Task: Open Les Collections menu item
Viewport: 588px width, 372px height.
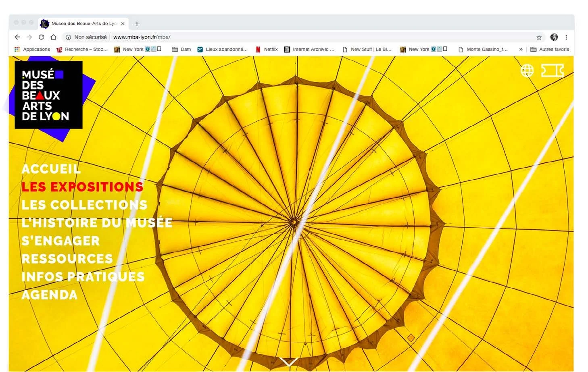Action: click(84, 205)
